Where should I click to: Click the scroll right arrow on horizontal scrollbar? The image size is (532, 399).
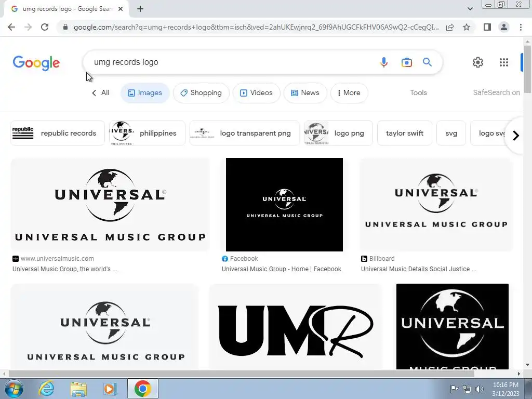click(518, 374)
